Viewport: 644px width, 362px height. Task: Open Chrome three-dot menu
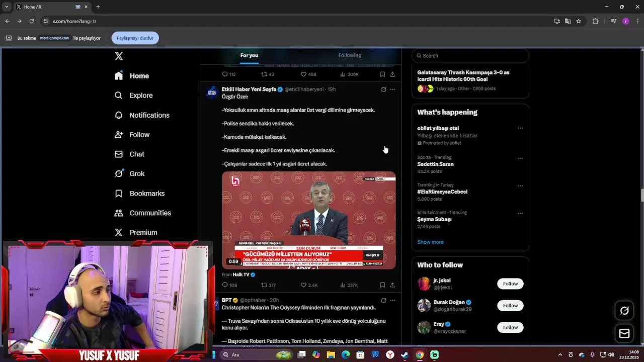(638, 21)
